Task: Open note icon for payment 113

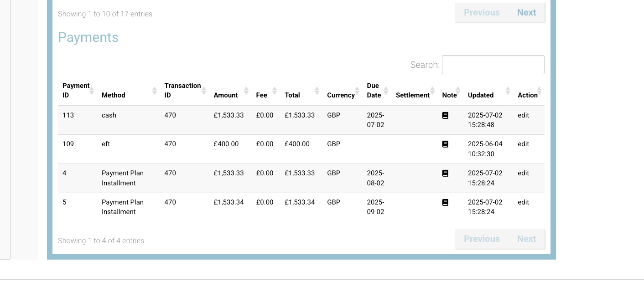Action: point(445,116)
